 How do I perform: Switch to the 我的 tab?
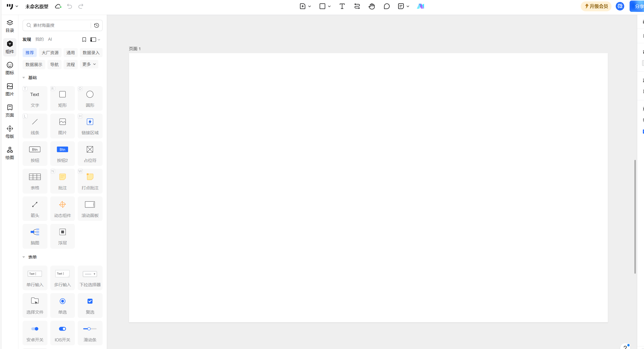tap(39, 39)
